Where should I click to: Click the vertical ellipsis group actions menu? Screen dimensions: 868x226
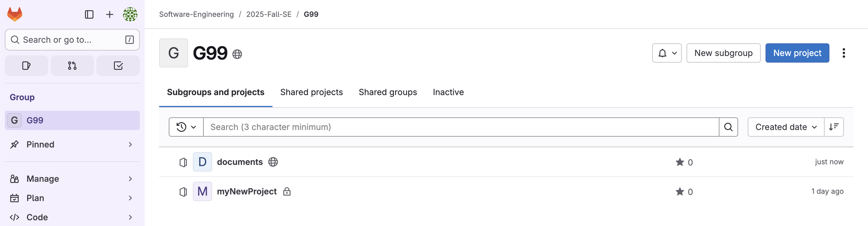point(844,53)
